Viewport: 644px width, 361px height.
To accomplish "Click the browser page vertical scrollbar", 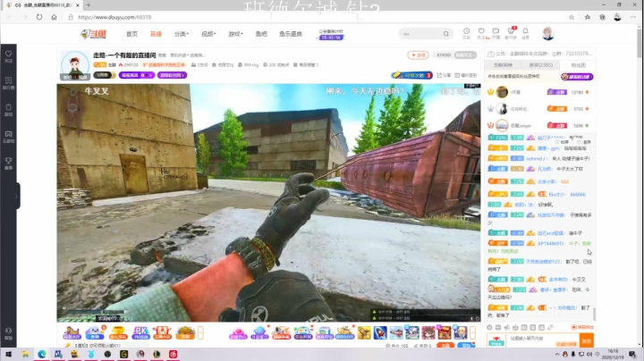I will click(639, 43).
